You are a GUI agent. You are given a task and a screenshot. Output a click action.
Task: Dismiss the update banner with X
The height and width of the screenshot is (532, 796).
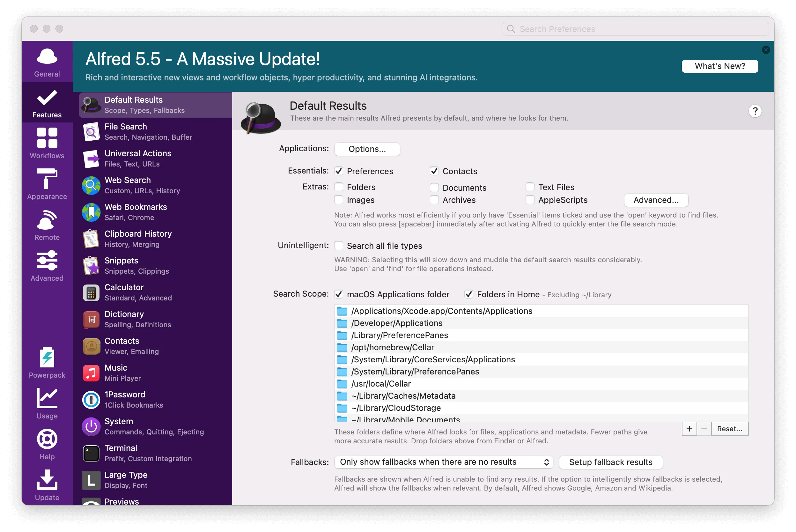tap(765, 50)
